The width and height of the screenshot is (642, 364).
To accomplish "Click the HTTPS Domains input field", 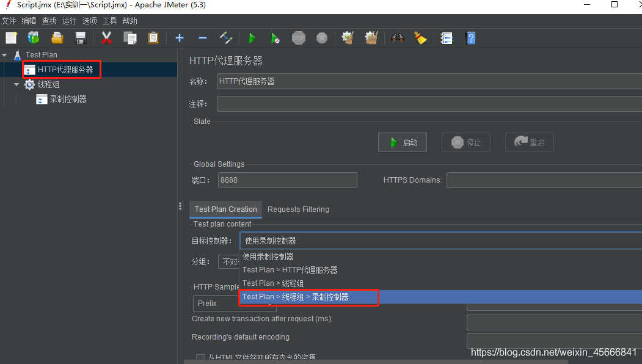I will coord(544,180).
